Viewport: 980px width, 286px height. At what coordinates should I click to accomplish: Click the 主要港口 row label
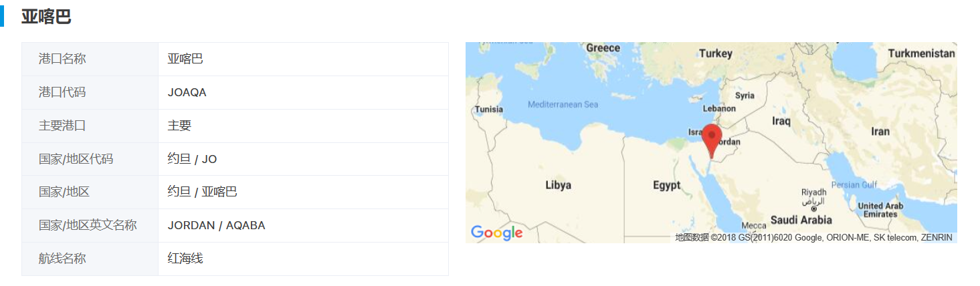tap(62, 126)
